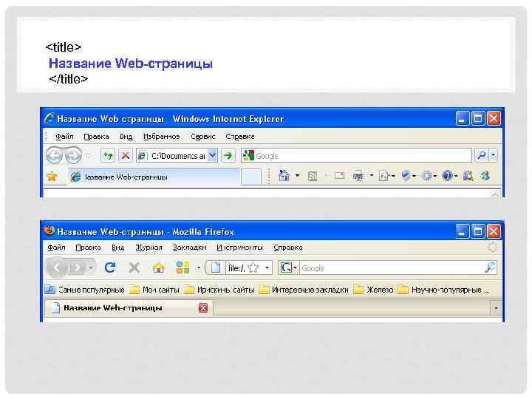Image resolution: width=532 pixels, height=399 pixels.
Task: Open search engine dropdown in Firefox
Action: (x=295, y=267)
